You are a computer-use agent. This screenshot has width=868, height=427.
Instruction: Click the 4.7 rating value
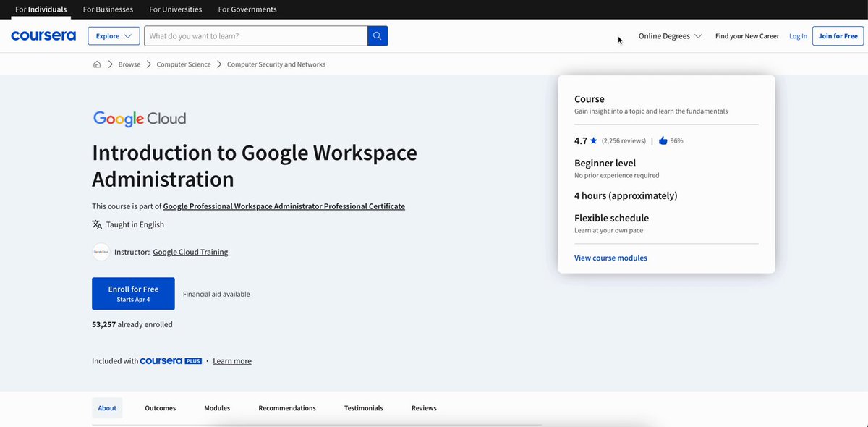pos(581,140)
